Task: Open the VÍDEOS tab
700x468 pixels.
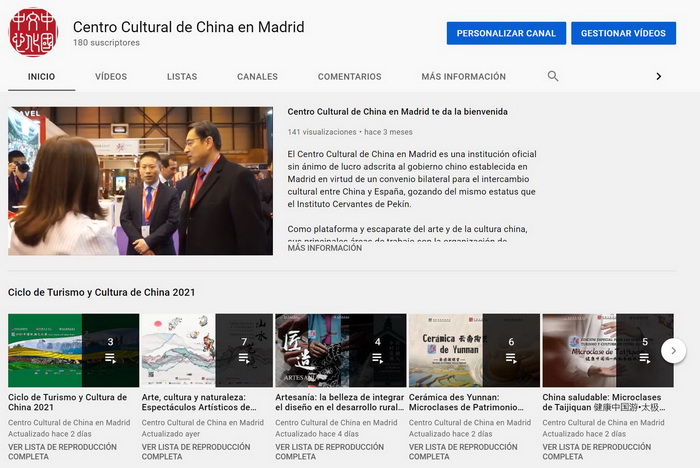Action: (x=111, y=76)
